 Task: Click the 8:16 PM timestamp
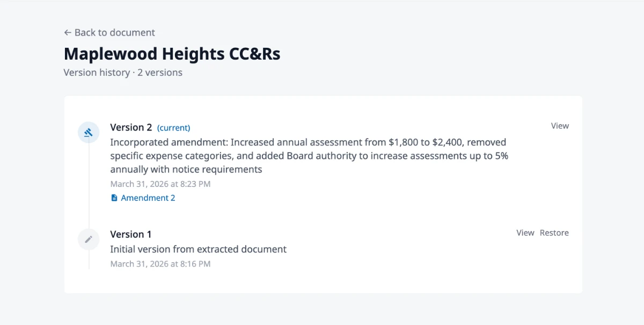[160, 264]
